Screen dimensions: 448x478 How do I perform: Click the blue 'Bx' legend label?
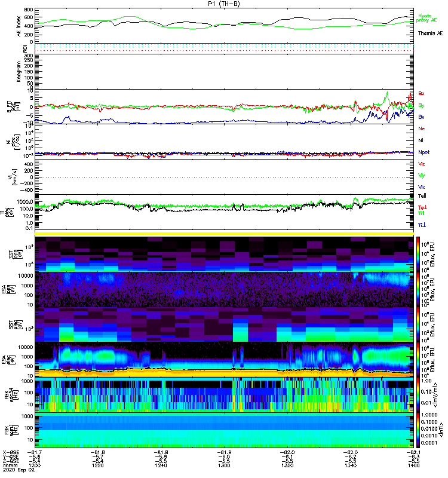[421, 117]
